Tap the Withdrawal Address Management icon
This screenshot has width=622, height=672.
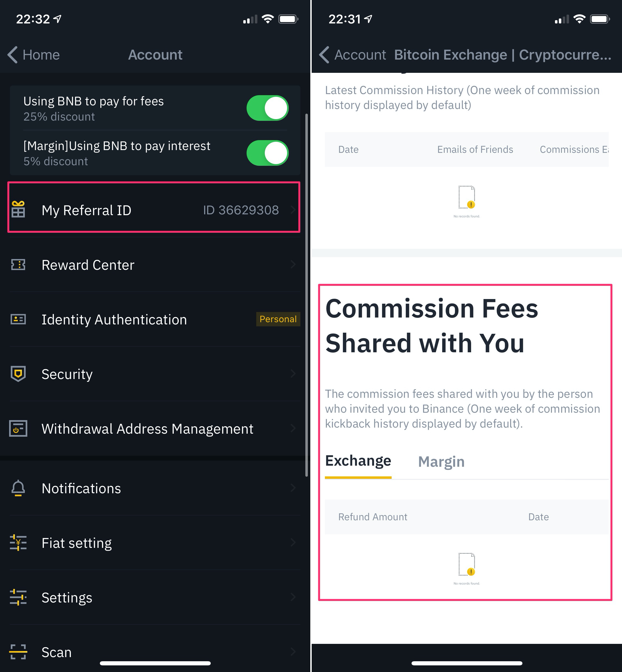pyautogui.click(x=18, y=428)
